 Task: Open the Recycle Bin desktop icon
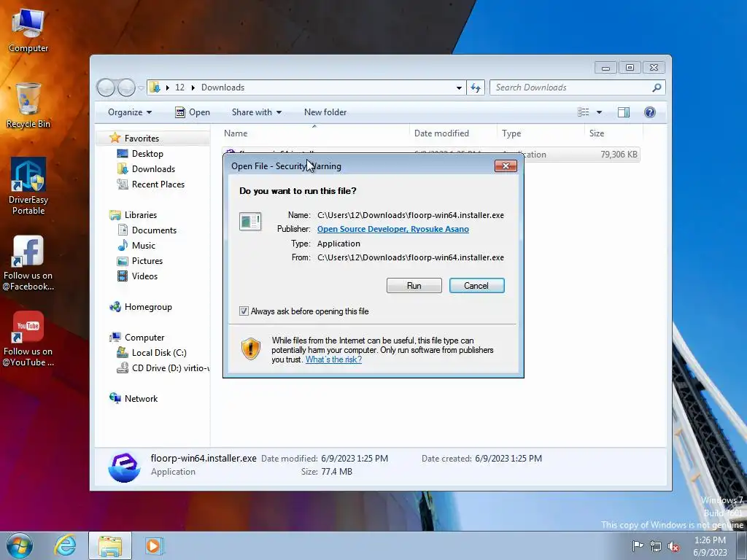[x=28, y=105]
